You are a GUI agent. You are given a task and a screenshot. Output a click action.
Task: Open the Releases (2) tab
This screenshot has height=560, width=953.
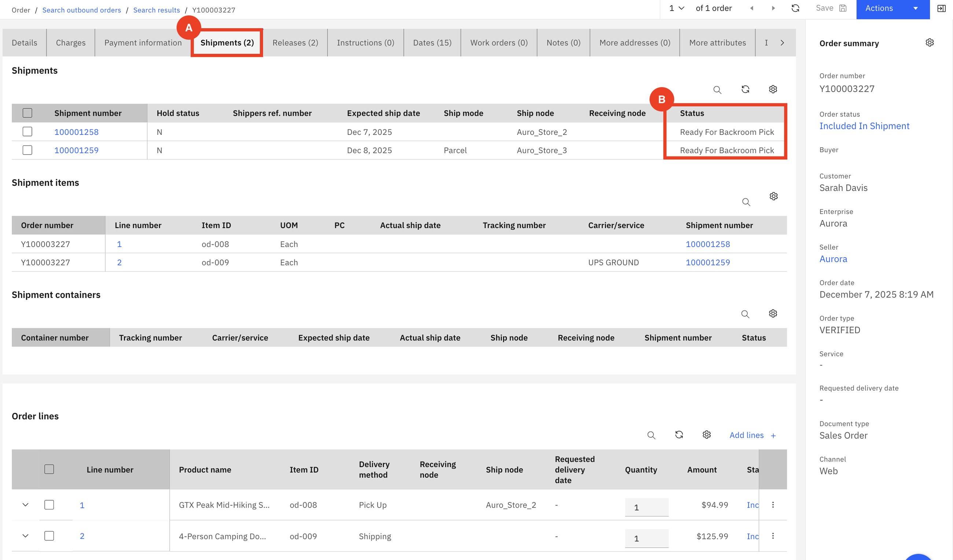[295, 43]
